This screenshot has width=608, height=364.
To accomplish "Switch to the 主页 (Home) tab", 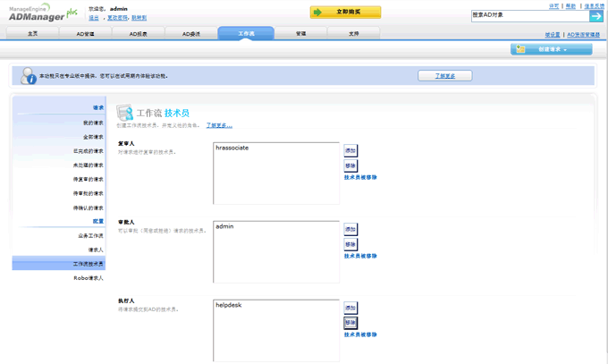I will 32,34.
